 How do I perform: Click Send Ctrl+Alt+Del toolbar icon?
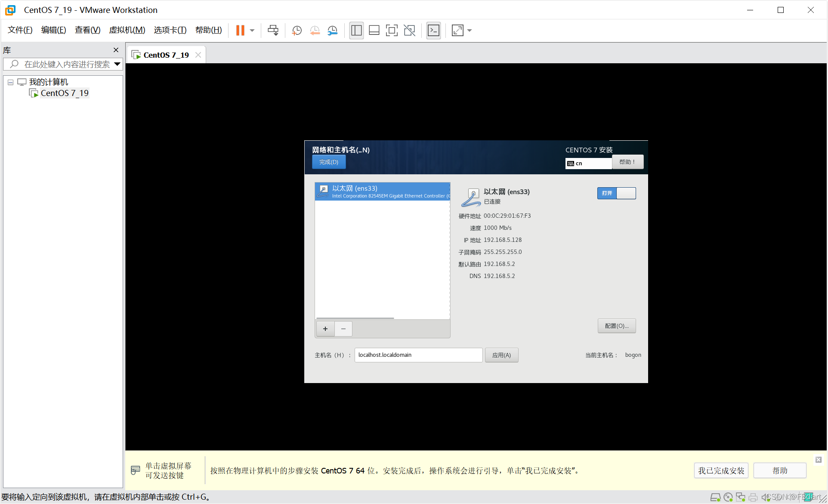pyautogui.click(x=273, y=31)
